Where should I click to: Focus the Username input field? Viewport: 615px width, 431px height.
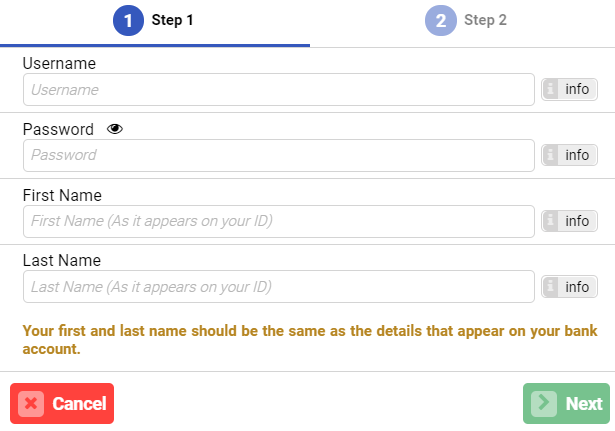(x=279, y=90)
